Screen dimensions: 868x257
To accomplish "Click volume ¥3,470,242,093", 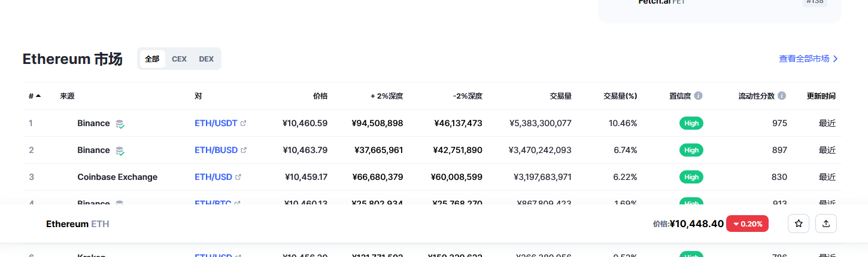I will 540,150.
